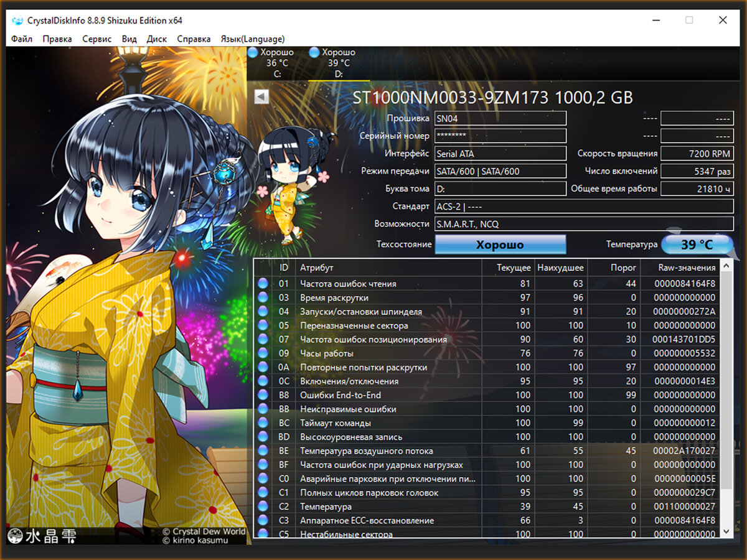
Task: Click the attribute list scroll-down arrow
Action: coord(726,531)
